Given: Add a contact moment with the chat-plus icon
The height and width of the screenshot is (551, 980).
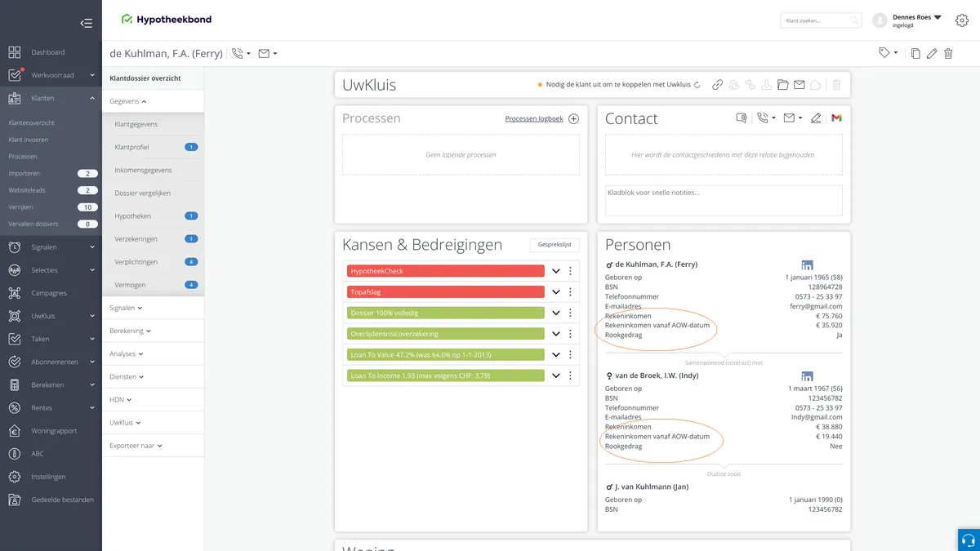Looking at the screenshot, I should tap(742, 118).
